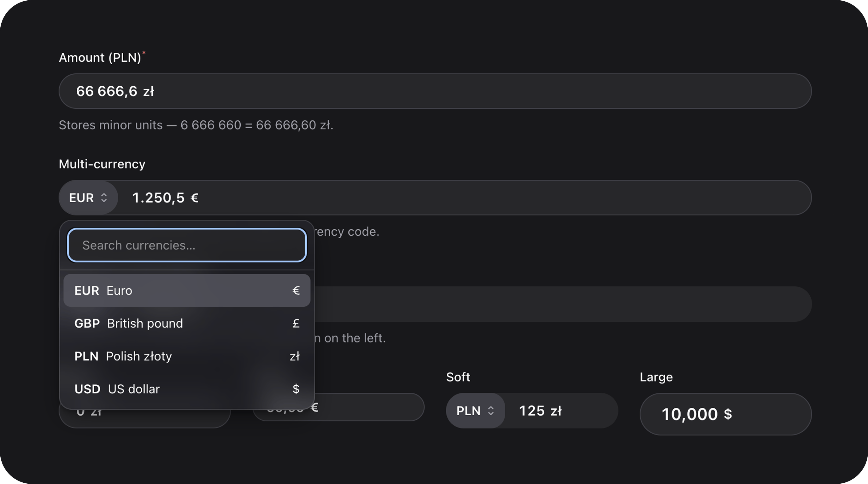The image size is (868, 484).
Task: Click the Stores minor units helper text
Action: (196, 125)
